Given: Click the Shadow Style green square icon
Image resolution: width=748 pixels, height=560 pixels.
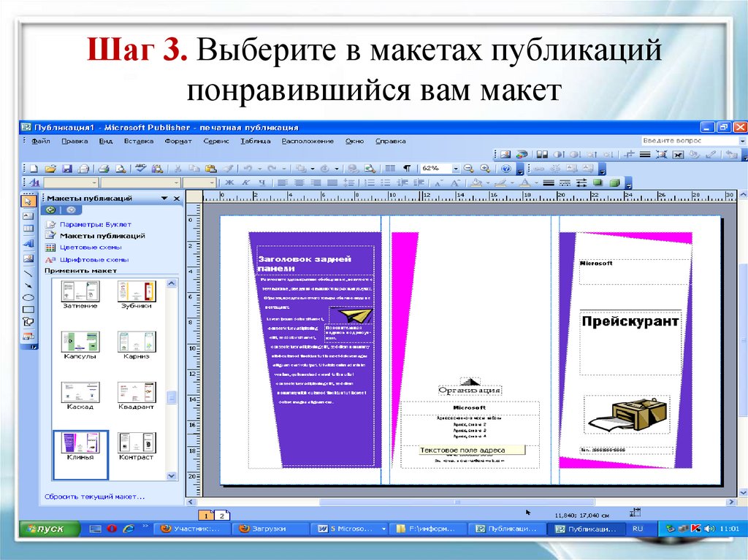Looking at the screenshot, I should 598,183.
